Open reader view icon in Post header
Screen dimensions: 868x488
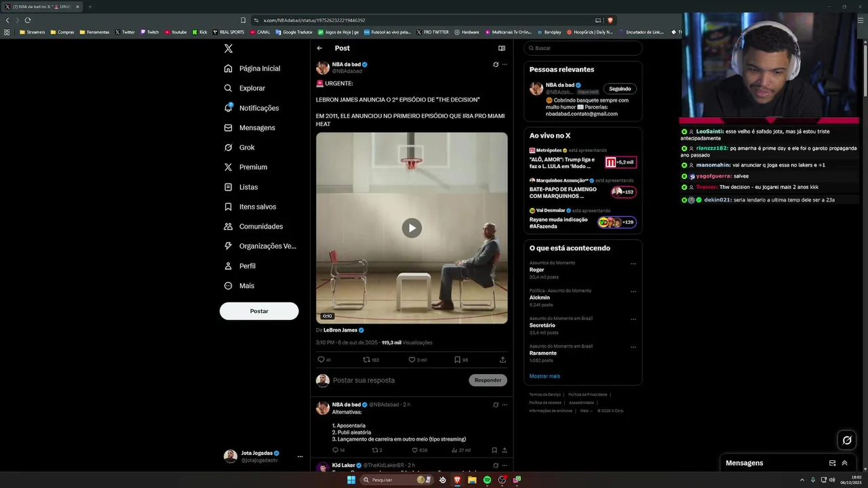[x=502, y=48]
